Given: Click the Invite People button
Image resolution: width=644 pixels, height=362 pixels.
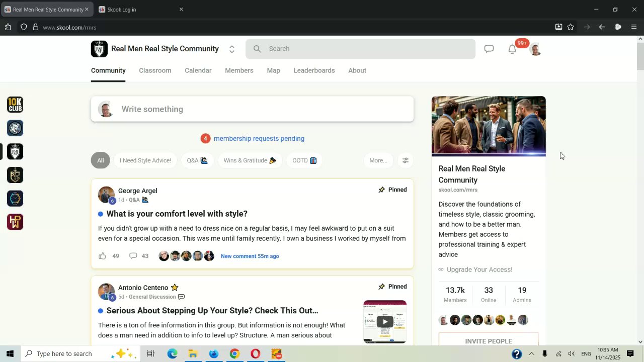Looking at the screenshot, I should pyautogui.click(x=489, y=341).
